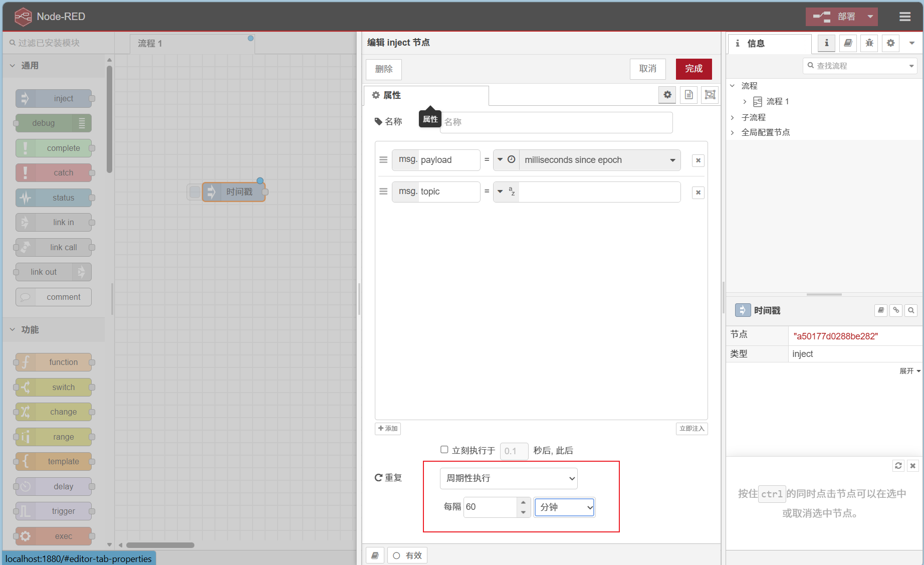The image size is (924, 565).
Task: Focus the 名称 name input field
Action: coord(556,122)
